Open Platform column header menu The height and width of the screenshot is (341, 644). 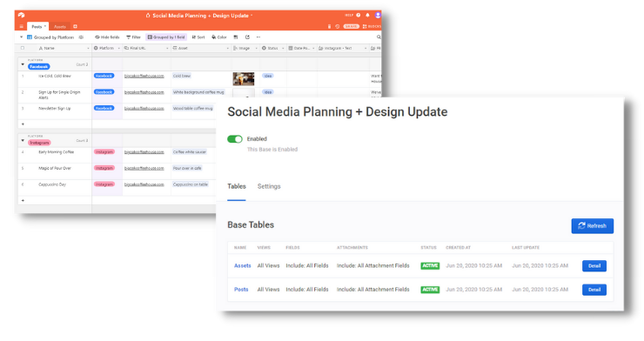pyautogui.click(x=119, y=49)
